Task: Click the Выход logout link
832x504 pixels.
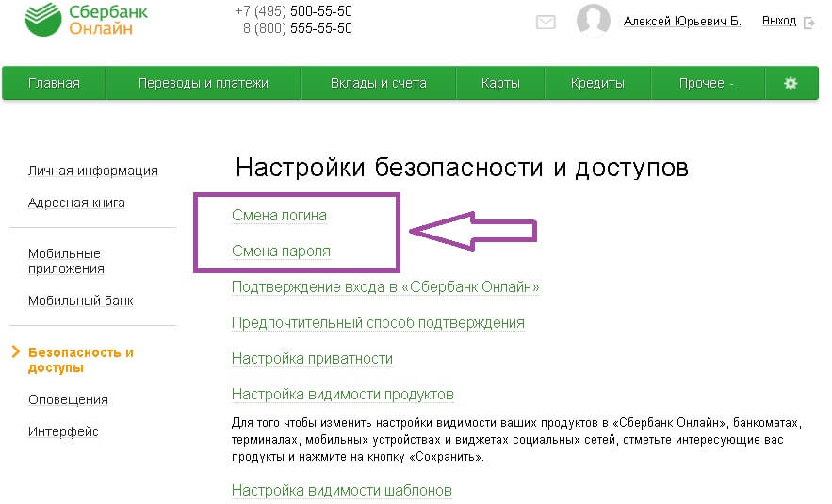Action: coord(779,21)
